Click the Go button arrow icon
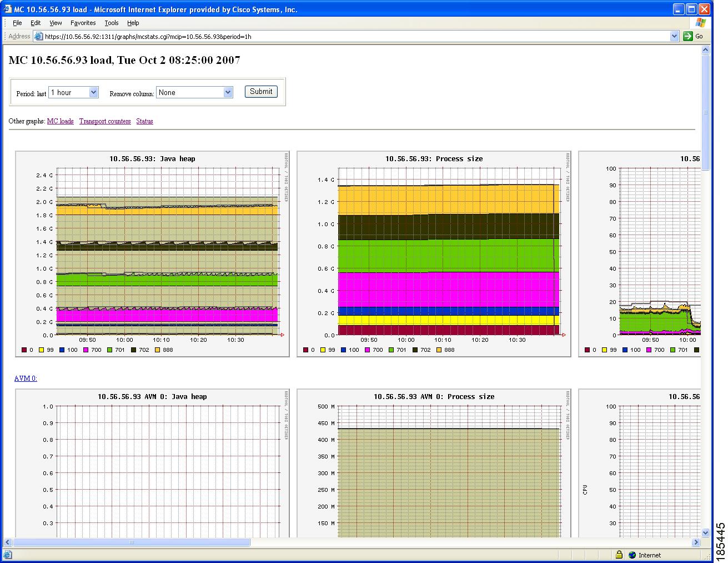This screenshot has width=728, height=563. [688, 36]
